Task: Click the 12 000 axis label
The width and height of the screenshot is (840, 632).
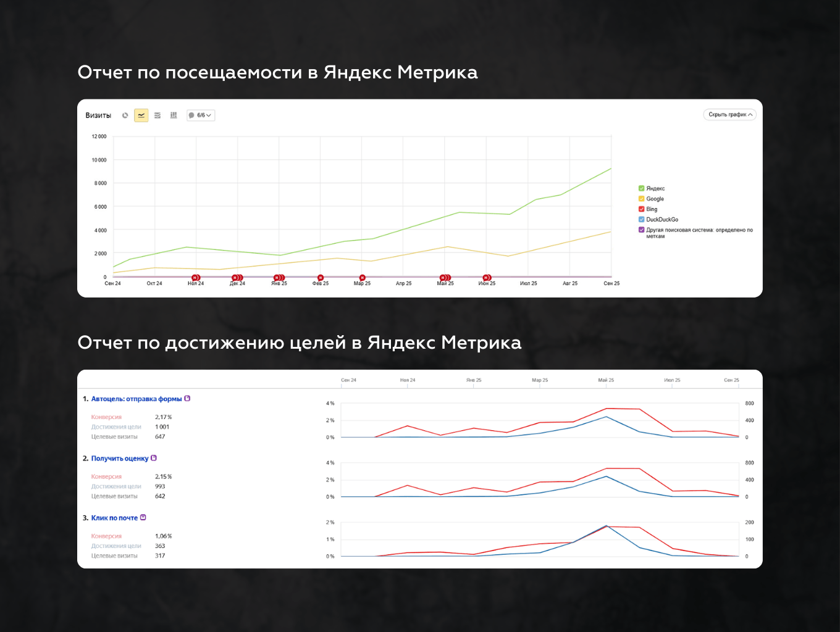Action: coord(99,136)
